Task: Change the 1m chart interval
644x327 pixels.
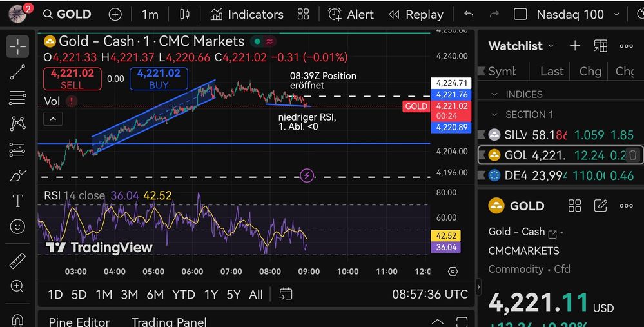Action: coord(150,14)
